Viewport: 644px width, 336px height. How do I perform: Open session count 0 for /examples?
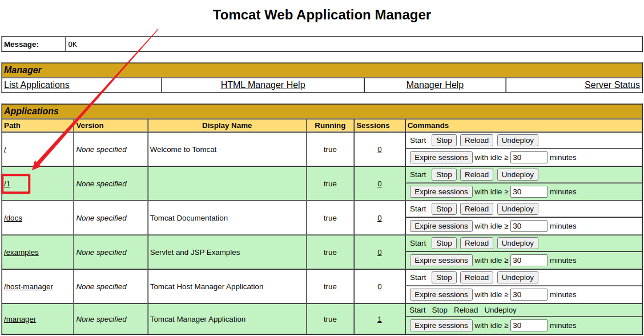(380, 252)
